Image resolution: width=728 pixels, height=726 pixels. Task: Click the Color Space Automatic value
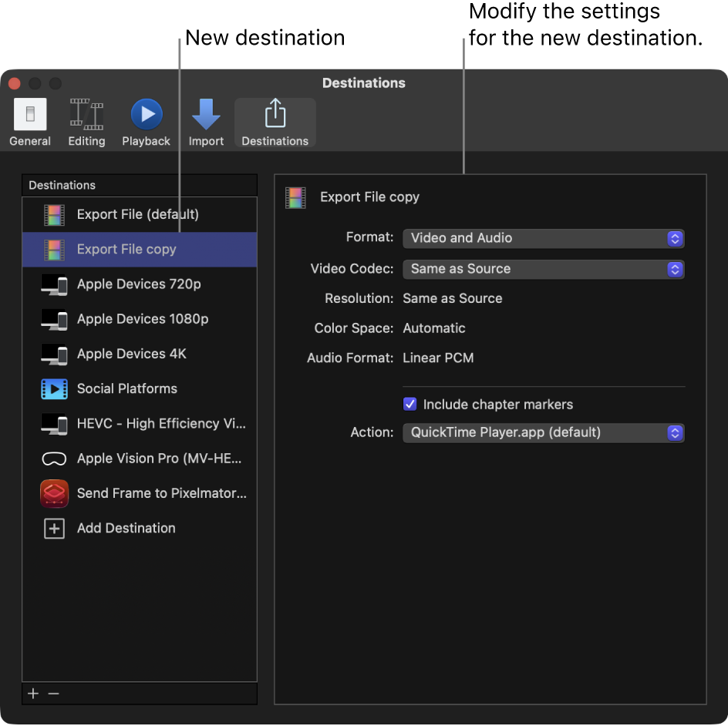pos(433,328)
